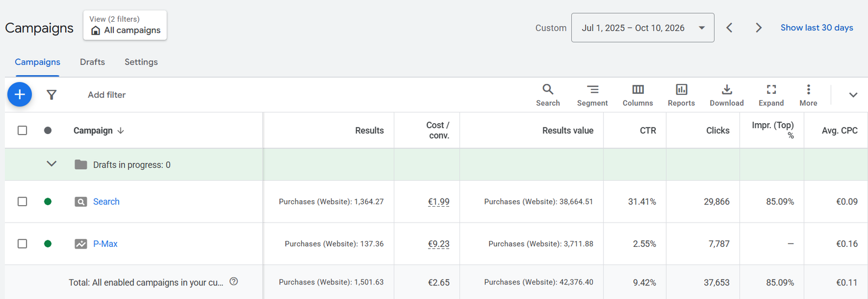Sort by the CTR column header

click(648, 131)
